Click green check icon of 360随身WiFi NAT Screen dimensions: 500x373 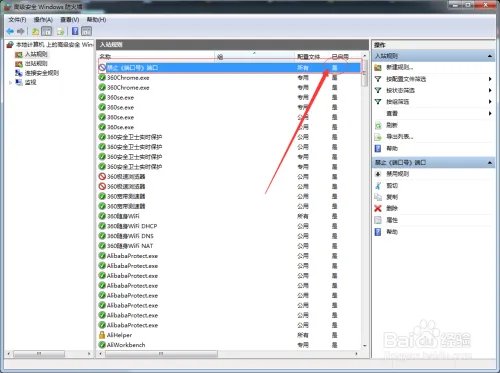tap(102, 246)
